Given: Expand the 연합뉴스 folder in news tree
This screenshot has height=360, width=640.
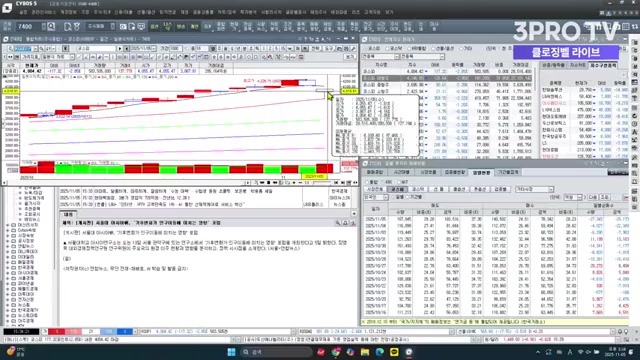Looking at the screenshot, I should coord(8,246).
